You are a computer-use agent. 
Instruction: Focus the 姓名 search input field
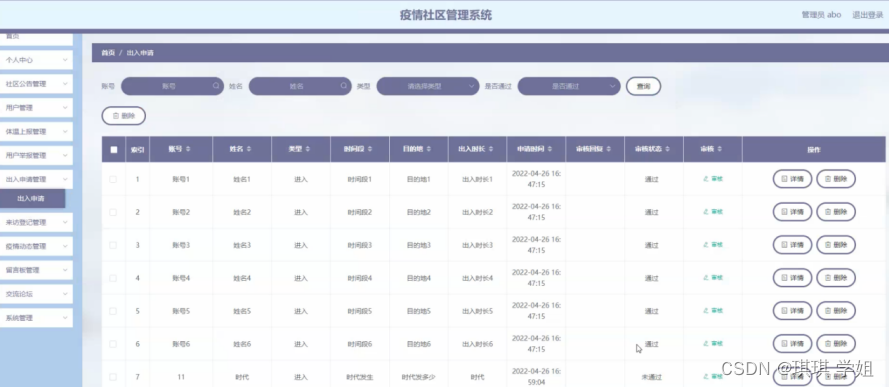tap(300, 86)
